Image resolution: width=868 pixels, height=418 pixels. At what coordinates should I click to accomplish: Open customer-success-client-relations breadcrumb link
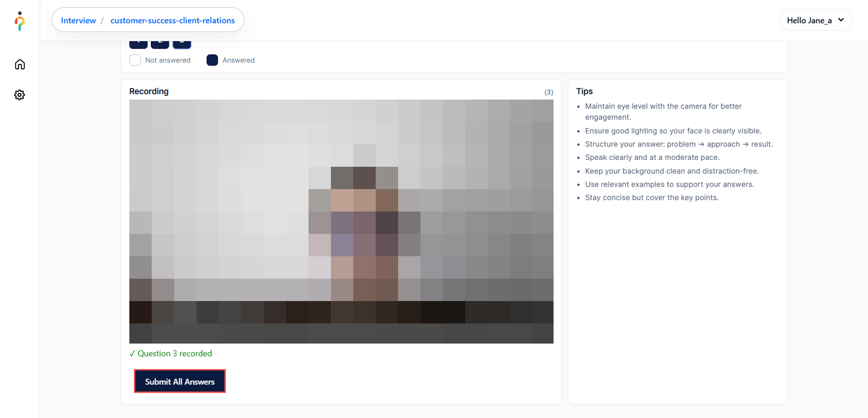coord(173,21)
